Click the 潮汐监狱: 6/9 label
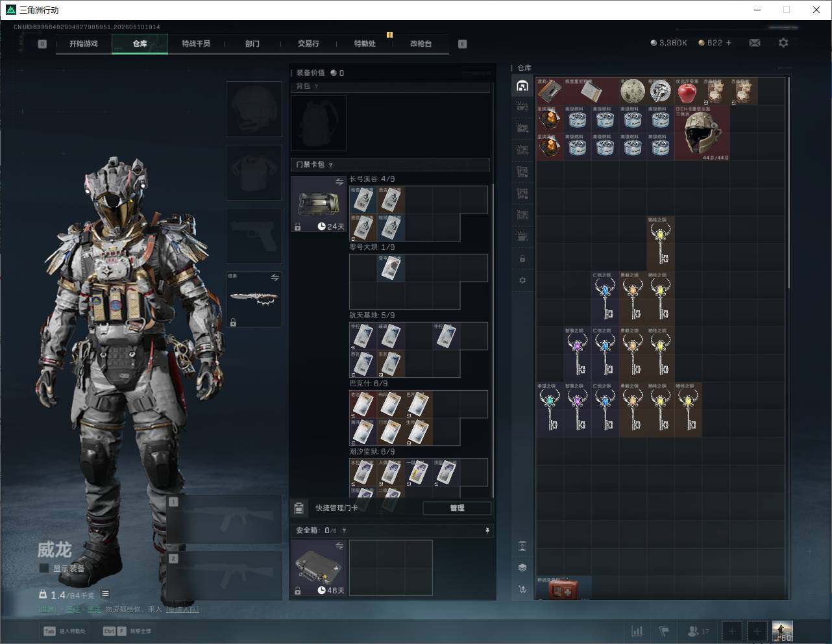832x644 pixels. [372, 452]
